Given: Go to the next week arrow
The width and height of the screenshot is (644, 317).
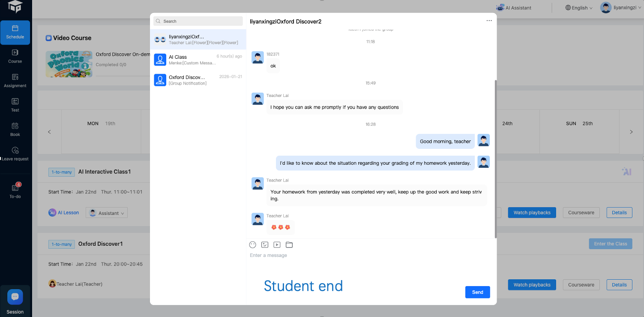Looking at the screenshot, I should click(x=631, y=132).
